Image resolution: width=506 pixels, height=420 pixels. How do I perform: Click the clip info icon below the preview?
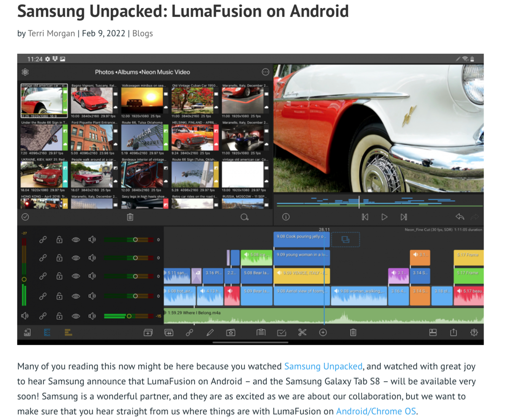tap(286, 217)
